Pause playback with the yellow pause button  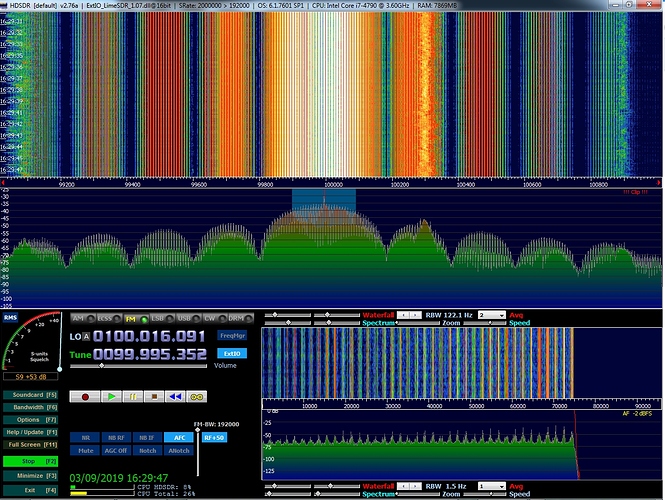coord(133,397)
